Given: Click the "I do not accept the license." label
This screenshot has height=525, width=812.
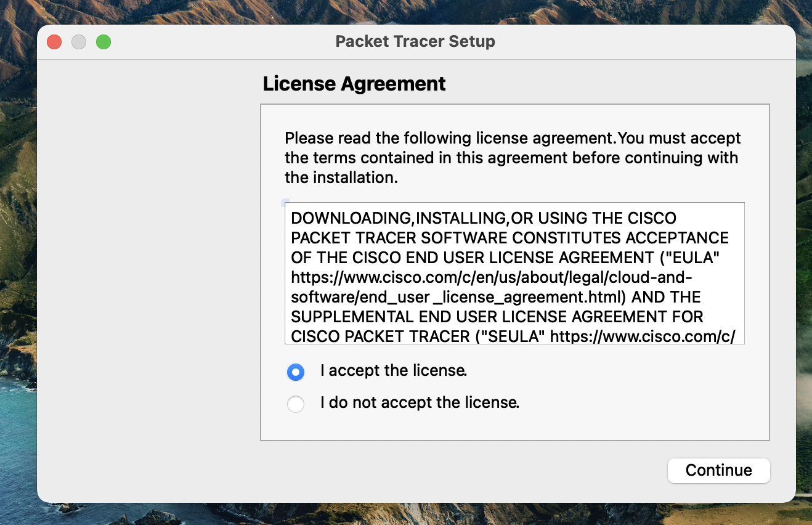Looking at the screenshot, I should coord(419,403).
